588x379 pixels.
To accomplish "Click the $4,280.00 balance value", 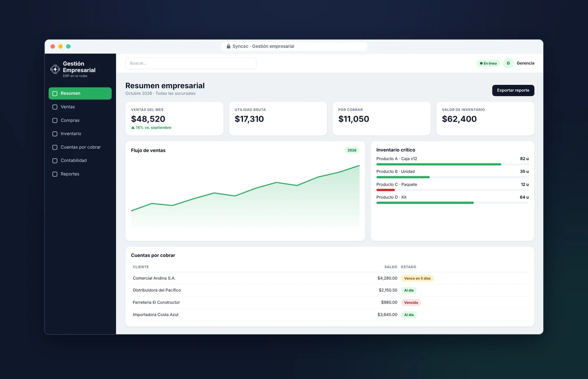I will click(x=387, y=278).
